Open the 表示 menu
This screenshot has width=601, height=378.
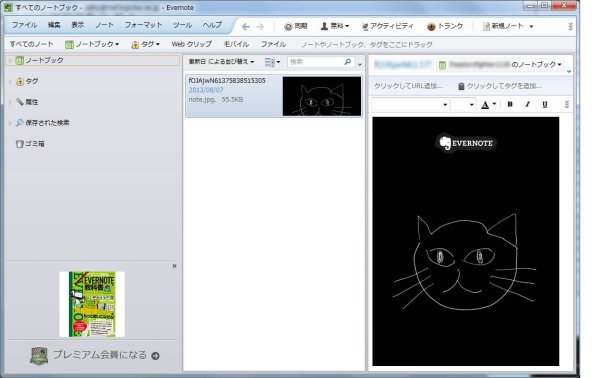(77, 25)
